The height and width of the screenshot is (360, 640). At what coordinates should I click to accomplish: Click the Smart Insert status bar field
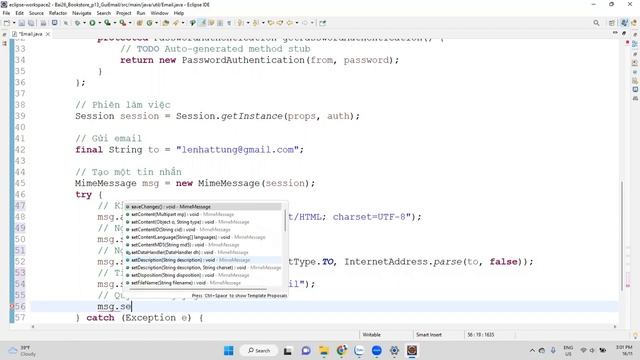pos(429,334)
